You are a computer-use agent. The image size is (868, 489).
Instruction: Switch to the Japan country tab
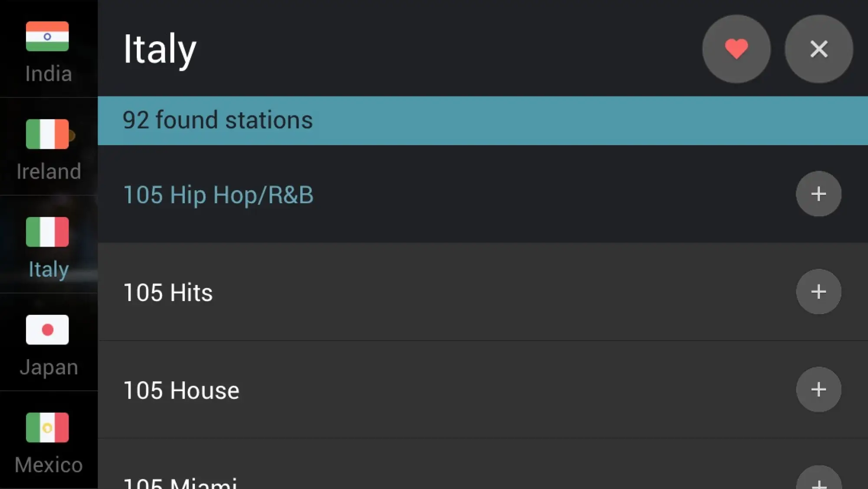tap(49, 342)
